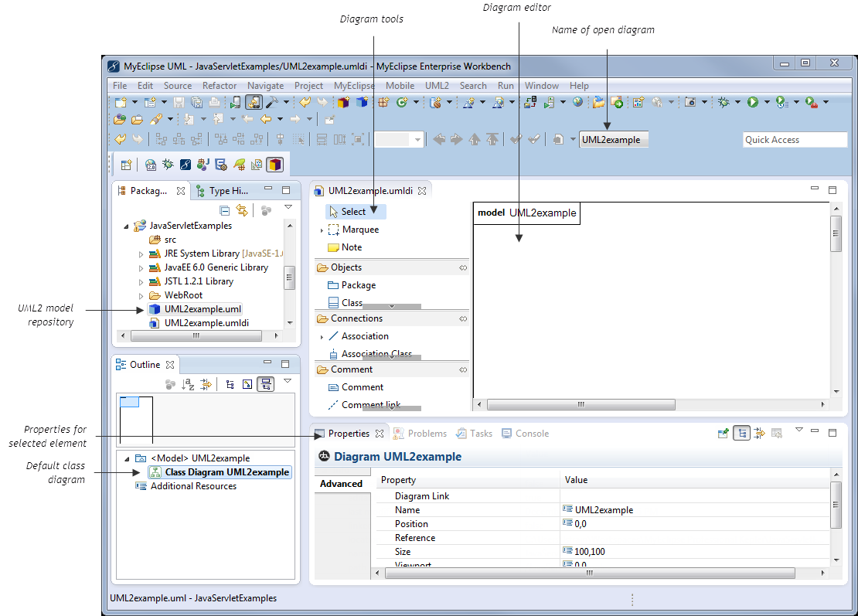Click the Quick Access search field
This screenshot has height=616, width=858.
(795, 140)
